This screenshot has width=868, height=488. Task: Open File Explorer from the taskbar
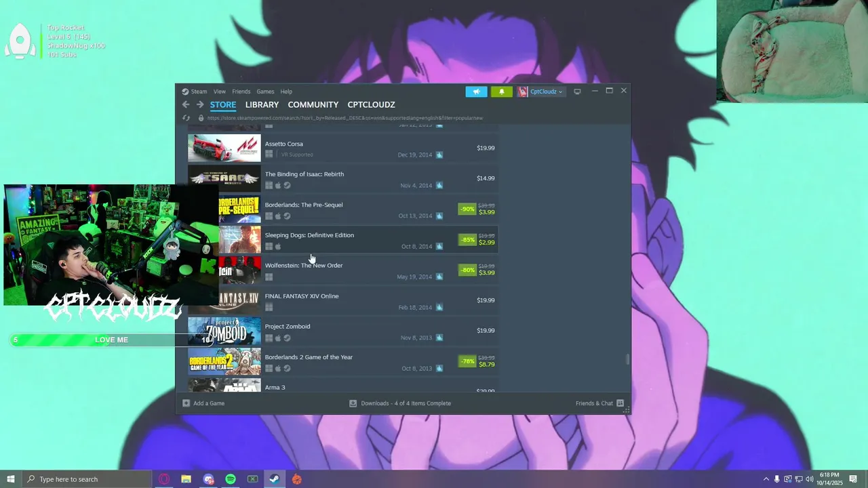[x=186, y=479]
